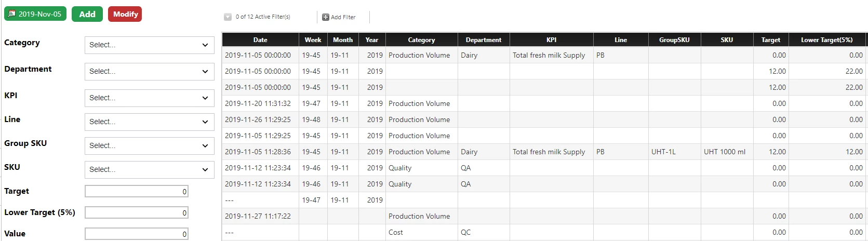Click the Value number input field
Image resolution: width=868 pixels, height=241 pixels.
(x=137, y=234)
